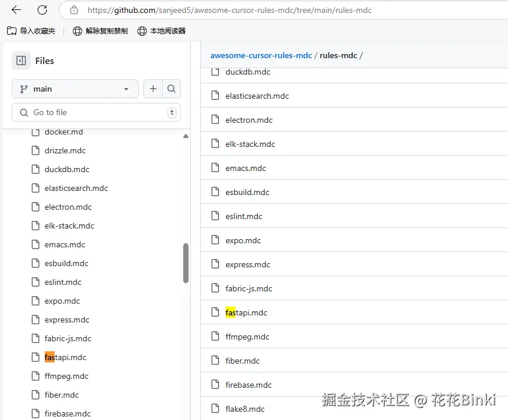View site info via the lock icon
The width and height of the screenshot is (508, 420).
(74, 10)
